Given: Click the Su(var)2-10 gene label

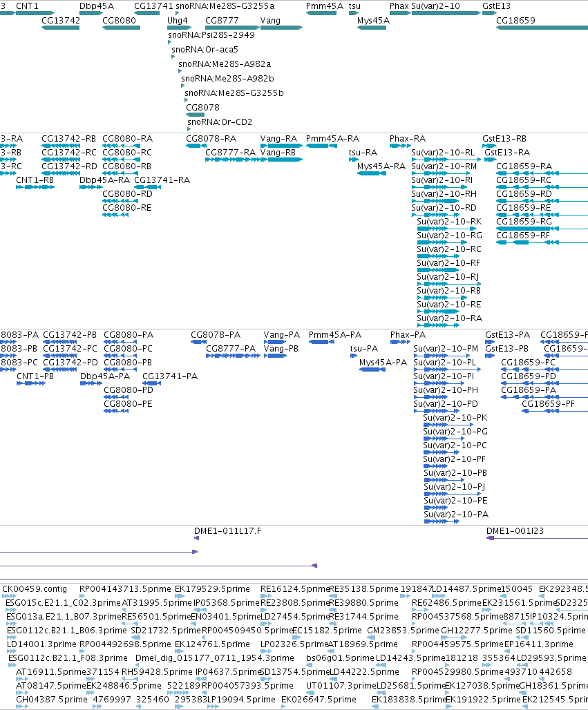Looking at the screenshot, I should [435, 6].
